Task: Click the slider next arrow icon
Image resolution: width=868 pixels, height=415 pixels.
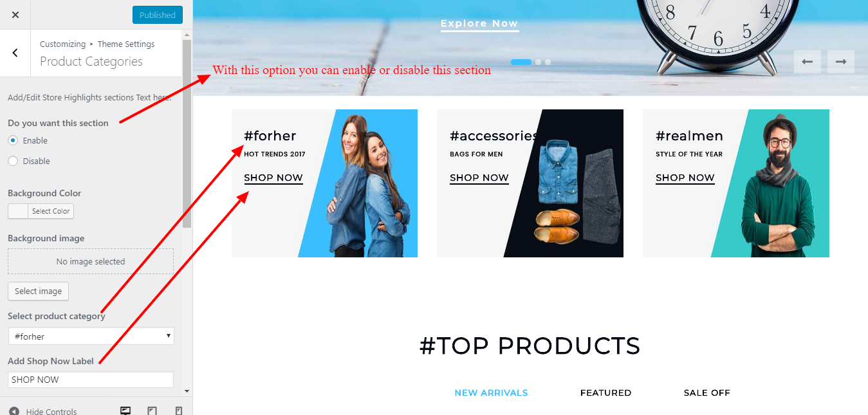Action: (x=840, y=62)
